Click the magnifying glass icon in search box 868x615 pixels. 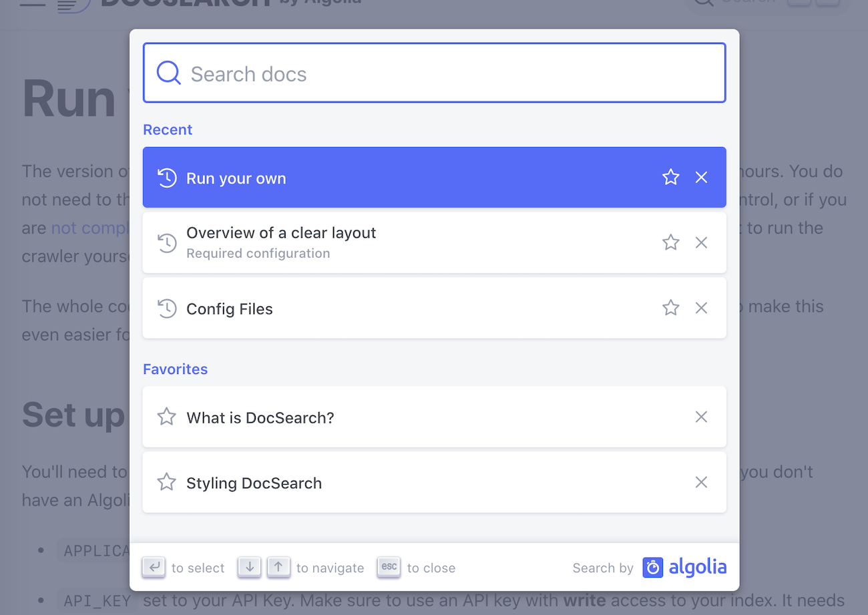pos(168,72)
